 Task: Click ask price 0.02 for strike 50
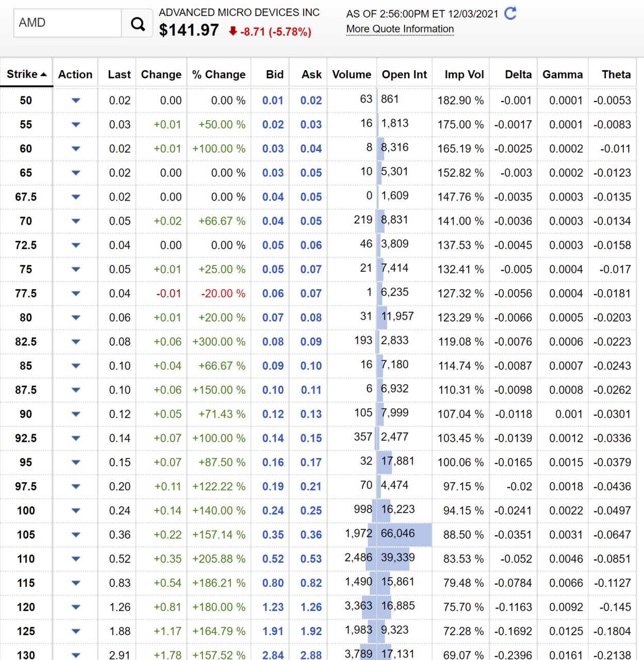pyautogui.click(x=311, y=101)
